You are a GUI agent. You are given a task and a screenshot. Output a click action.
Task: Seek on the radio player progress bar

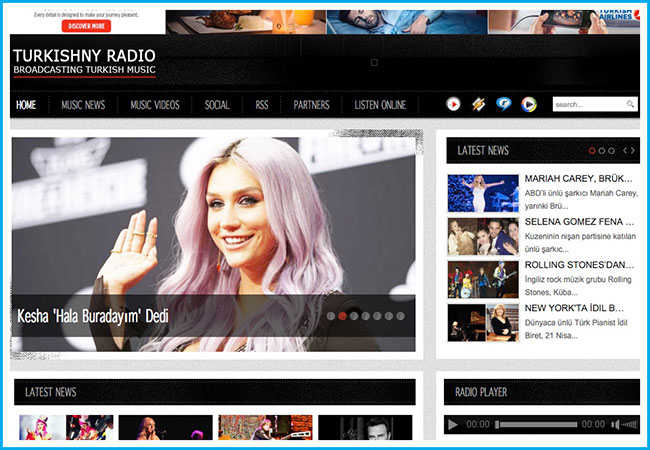point(537,425)
